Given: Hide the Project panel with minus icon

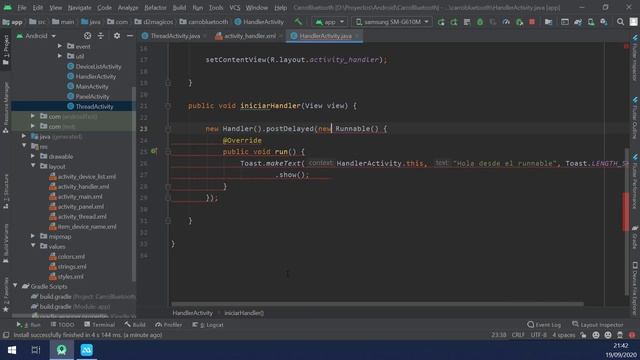Looking at the screenshot, I should point(130,36).
